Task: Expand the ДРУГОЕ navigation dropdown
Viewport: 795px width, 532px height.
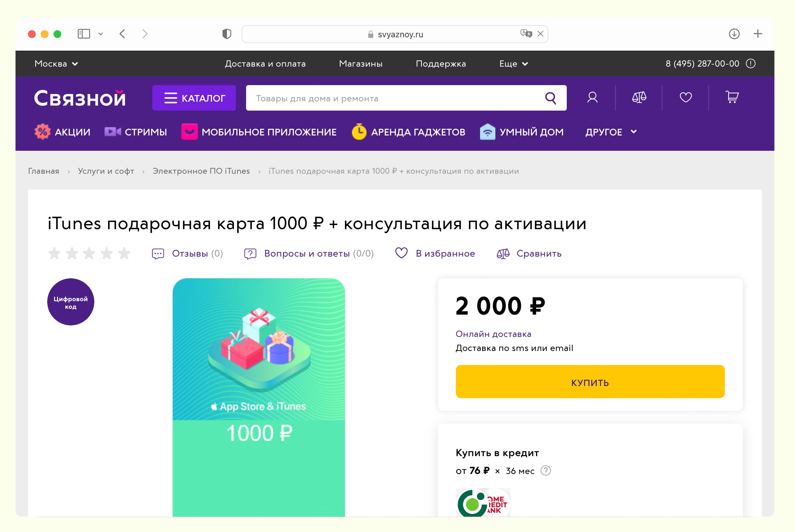Action: (611, 132)
